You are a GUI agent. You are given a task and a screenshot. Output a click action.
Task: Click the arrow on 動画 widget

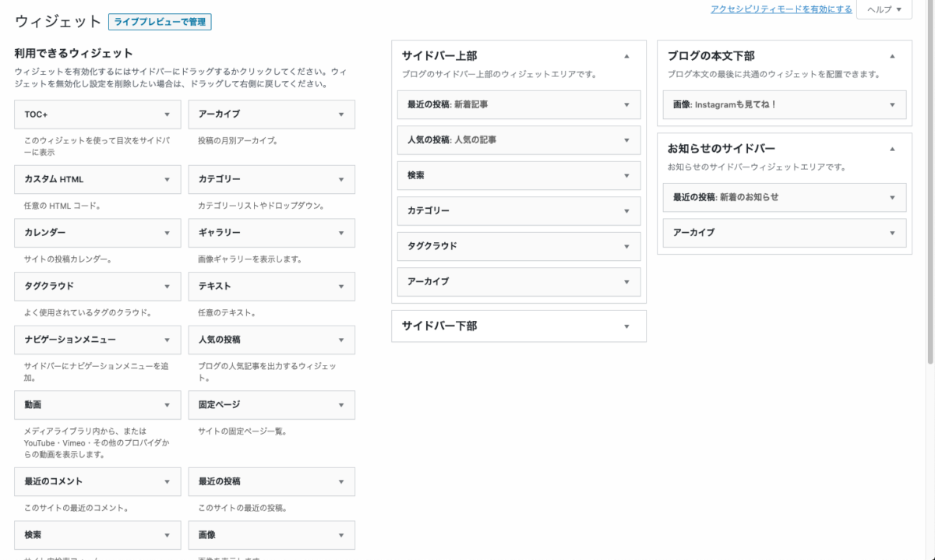167,405
